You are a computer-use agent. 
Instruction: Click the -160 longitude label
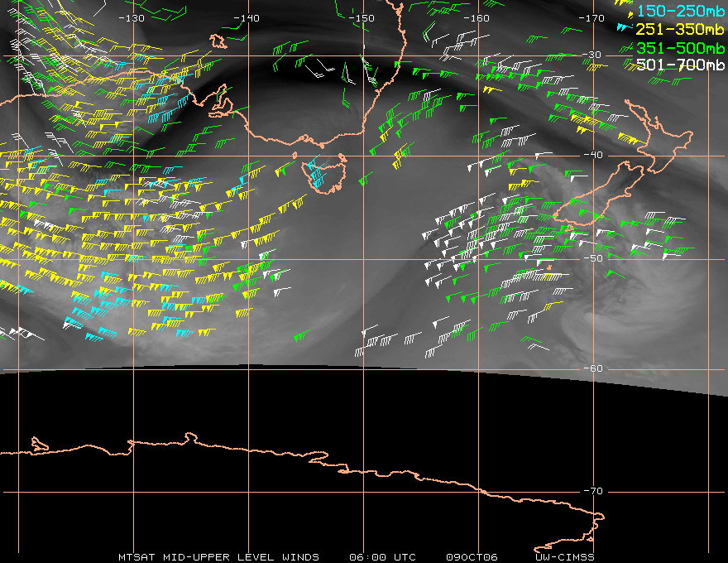coord(477,18)
